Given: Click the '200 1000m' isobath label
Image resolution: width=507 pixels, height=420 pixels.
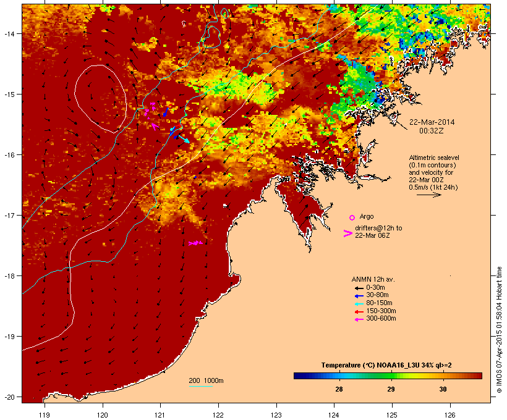Looking at the screenshot, I should 206,380.
